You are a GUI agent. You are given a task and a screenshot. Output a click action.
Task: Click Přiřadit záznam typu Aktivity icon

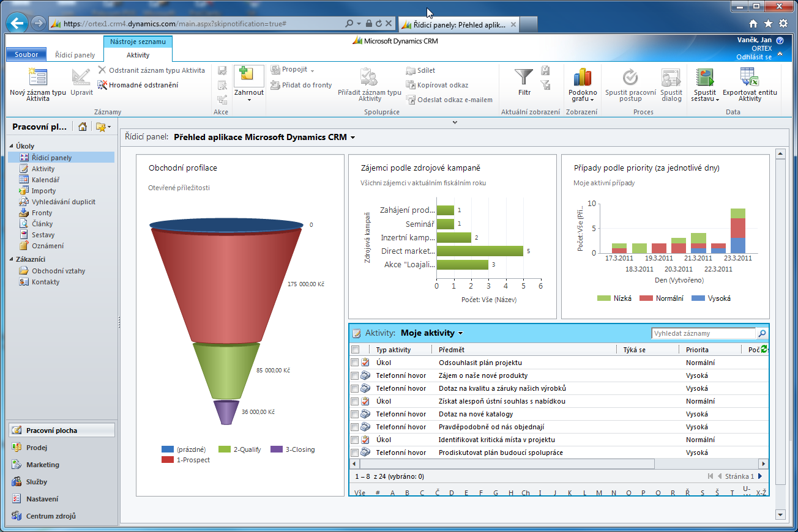(370, 77)
